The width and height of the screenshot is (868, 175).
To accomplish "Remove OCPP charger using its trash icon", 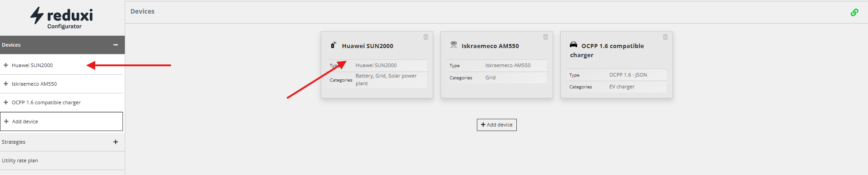I will 665,37.
